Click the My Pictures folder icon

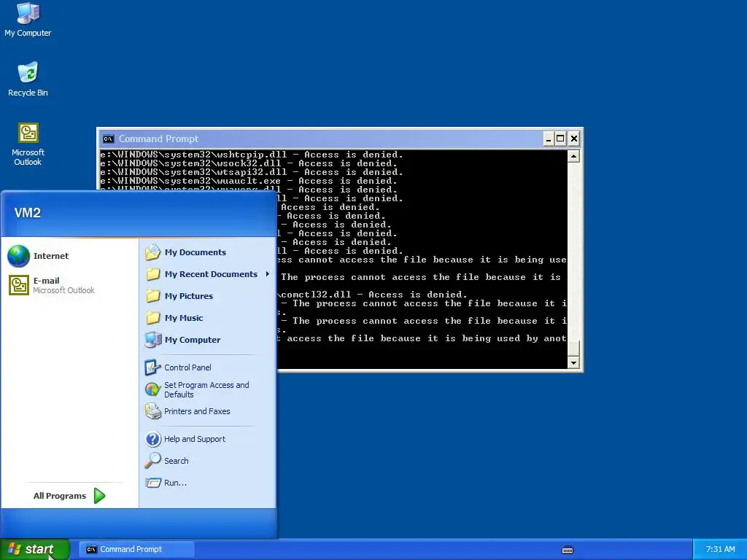[153, 296]
